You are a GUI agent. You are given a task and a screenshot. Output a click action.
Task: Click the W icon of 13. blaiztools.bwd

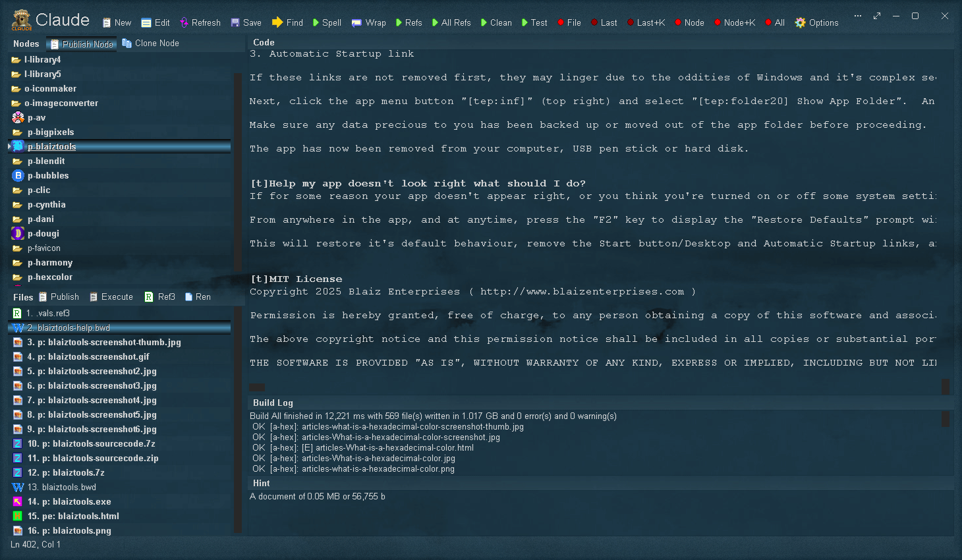coord(18,487)
